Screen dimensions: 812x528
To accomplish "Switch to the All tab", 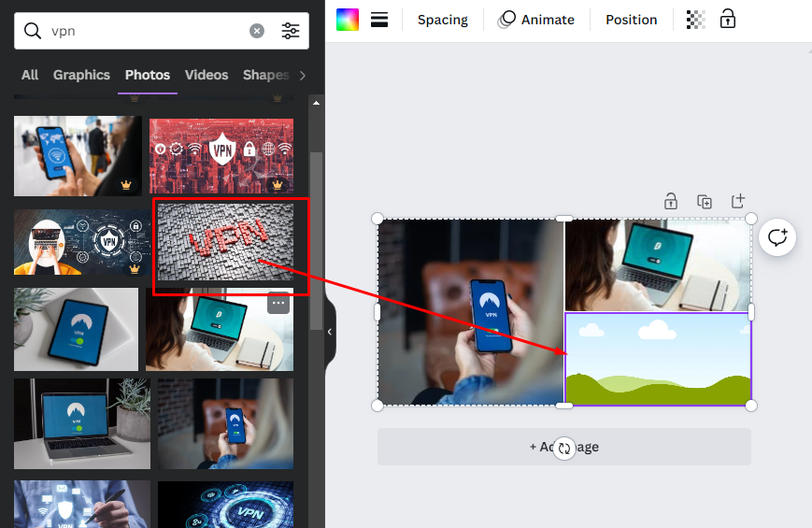I will (x=30, y=75).
